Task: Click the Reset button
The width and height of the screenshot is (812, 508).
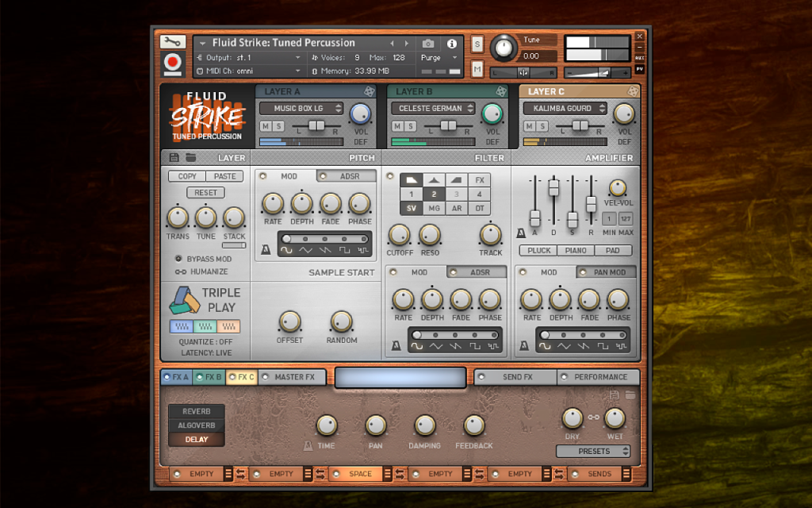Action: [x=205, y=192]
